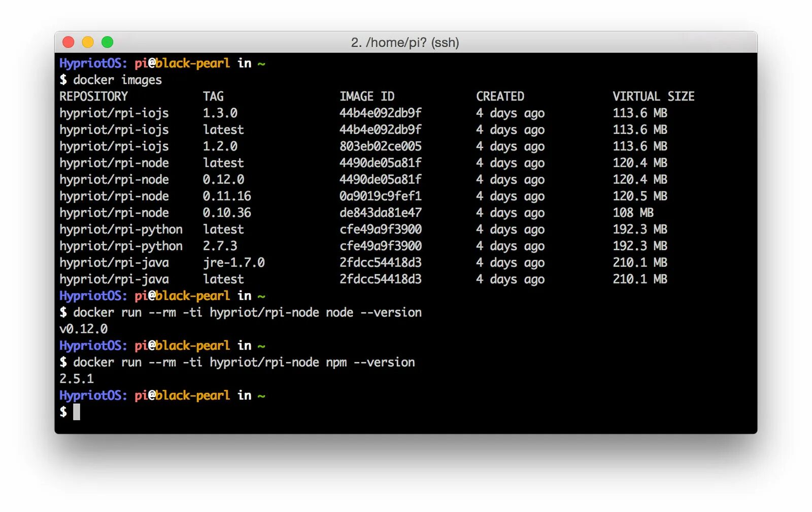Viewport: 812px width, 512px height.
Task: Click image ID 803eb02ce005
Action: pos(381,146)
